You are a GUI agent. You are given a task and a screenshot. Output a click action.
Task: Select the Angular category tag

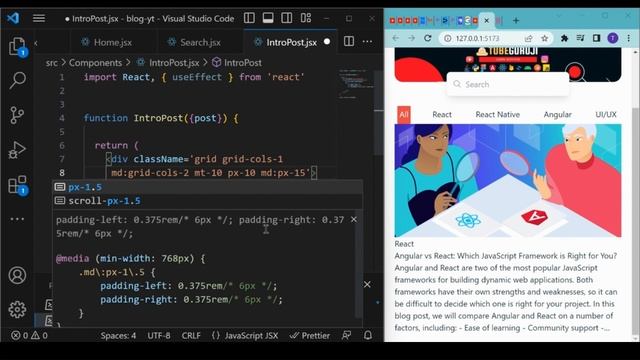558,115
